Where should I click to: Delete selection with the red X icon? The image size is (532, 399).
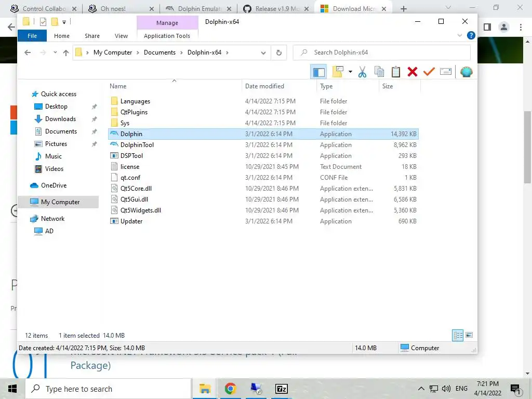click(x=412, y=72)
